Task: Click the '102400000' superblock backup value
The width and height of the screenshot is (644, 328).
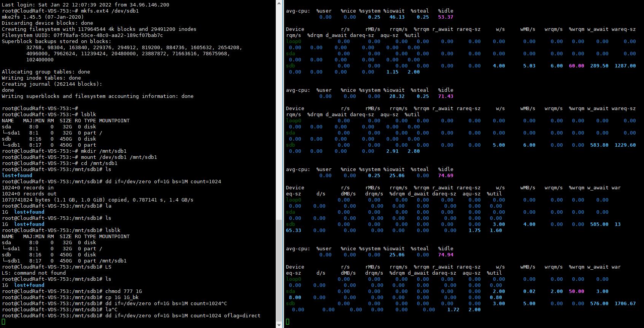Action: (x=40, y=60)
